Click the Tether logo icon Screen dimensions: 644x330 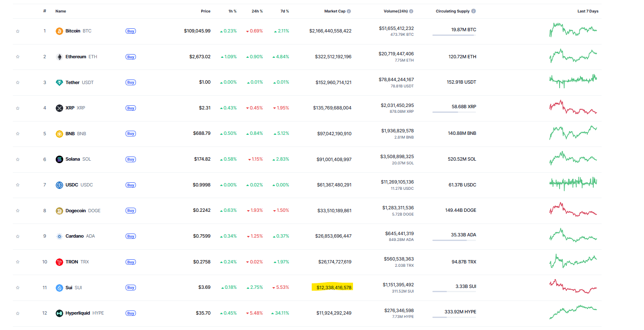click(x=59, y=82)
